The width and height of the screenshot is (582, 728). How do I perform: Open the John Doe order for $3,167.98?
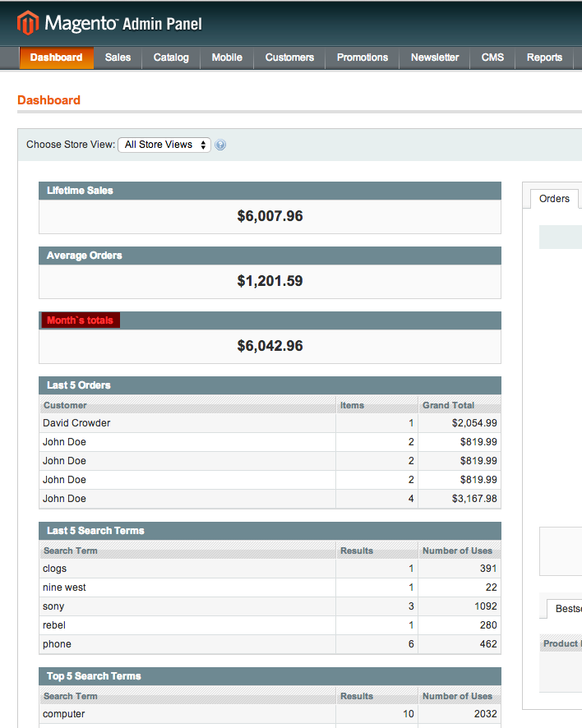(270, 499)
